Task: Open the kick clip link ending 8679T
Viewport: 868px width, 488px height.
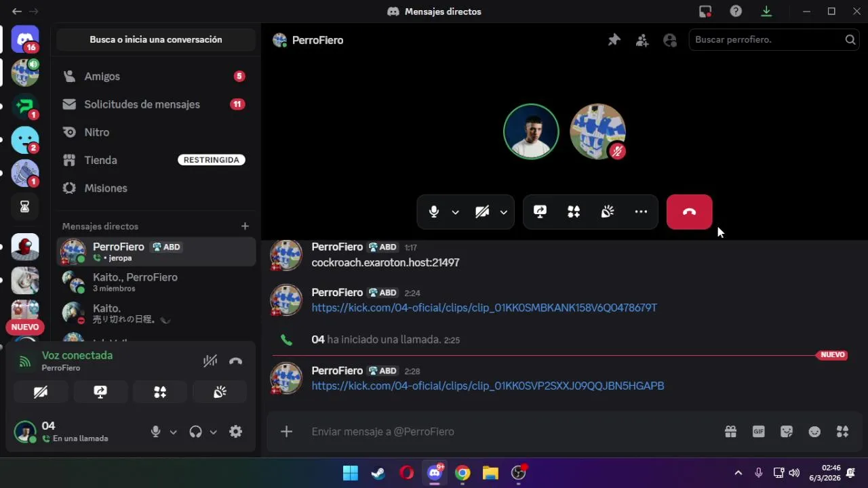Action: tap(484, 308)
